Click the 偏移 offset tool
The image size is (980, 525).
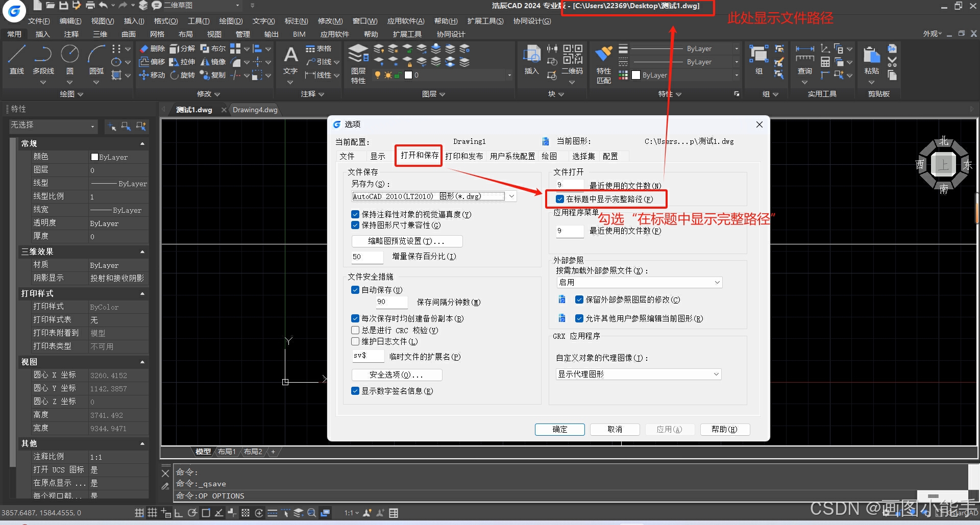[152, 62]
